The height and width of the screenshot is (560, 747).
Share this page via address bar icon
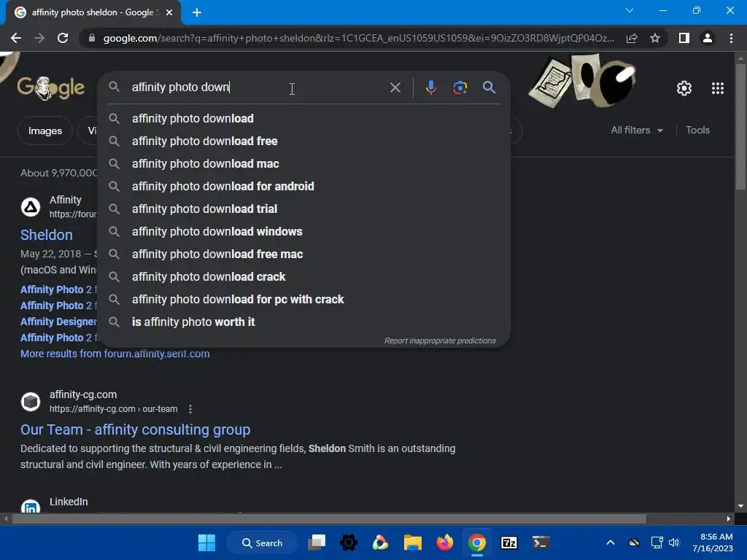[632, 38]
